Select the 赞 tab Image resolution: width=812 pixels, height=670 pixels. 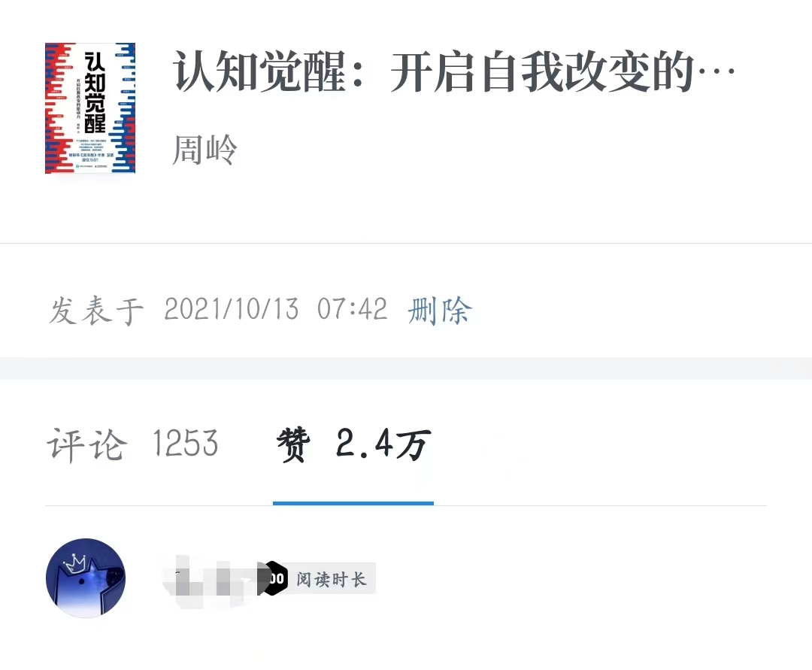pos(353,444)
